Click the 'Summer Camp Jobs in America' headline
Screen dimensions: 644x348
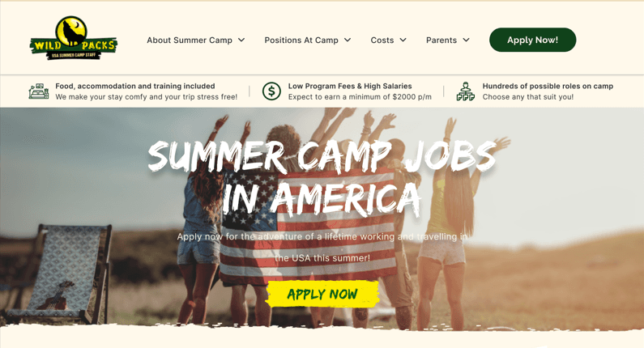[x=322, y=178]
